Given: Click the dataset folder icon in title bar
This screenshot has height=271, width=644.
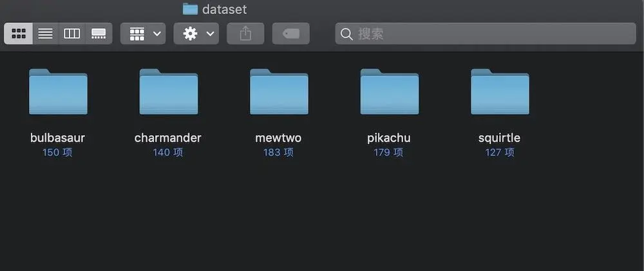Looking at the screenshot, I should pyautogui.click(x=190, y=8).
